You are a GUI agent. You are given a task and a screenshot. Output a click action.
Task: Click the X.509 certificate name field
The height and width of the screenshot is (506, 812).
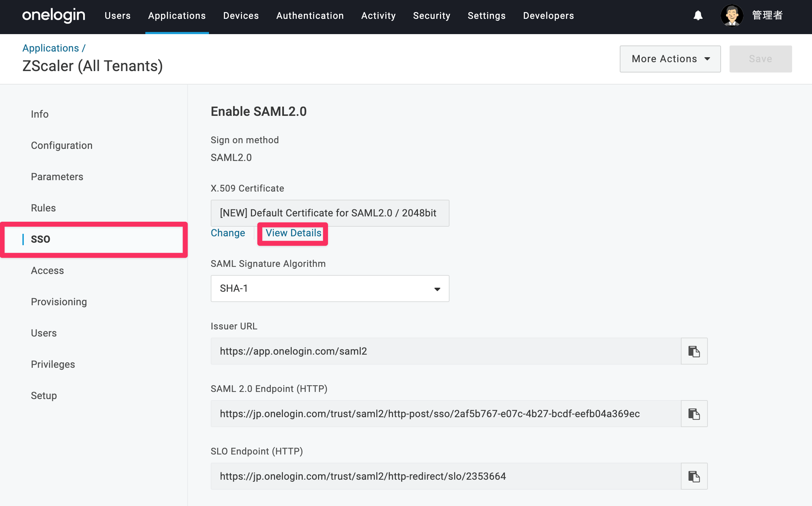(330, 213)
